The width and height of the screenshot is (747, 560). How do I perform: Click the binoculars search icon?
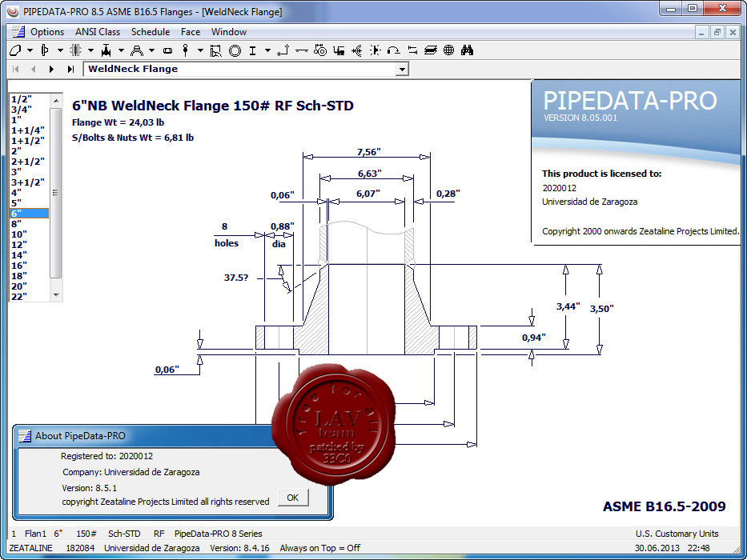pyautogui.click(x=467, y=50)
